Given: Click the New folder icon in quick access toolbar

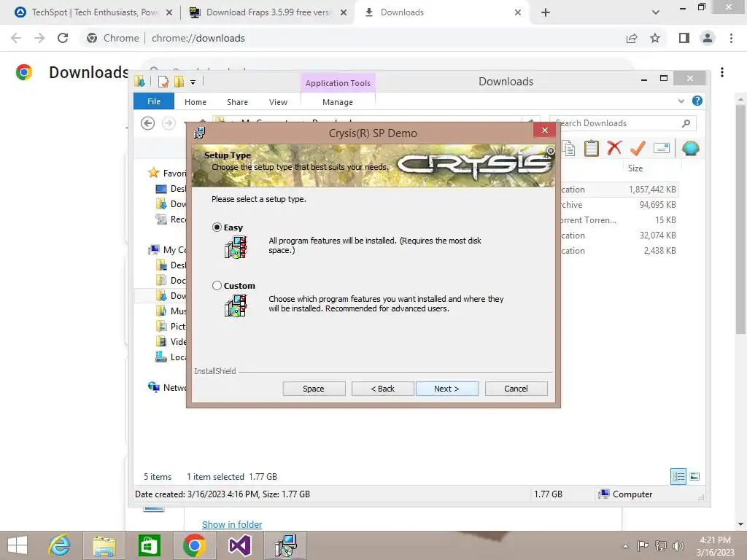Looking at the screenshot, I should pos(179,82).
